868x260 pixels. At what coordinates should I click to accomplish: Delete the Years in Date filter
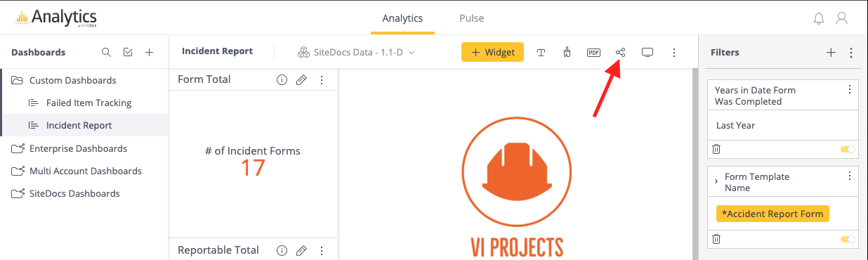(716, 149)
